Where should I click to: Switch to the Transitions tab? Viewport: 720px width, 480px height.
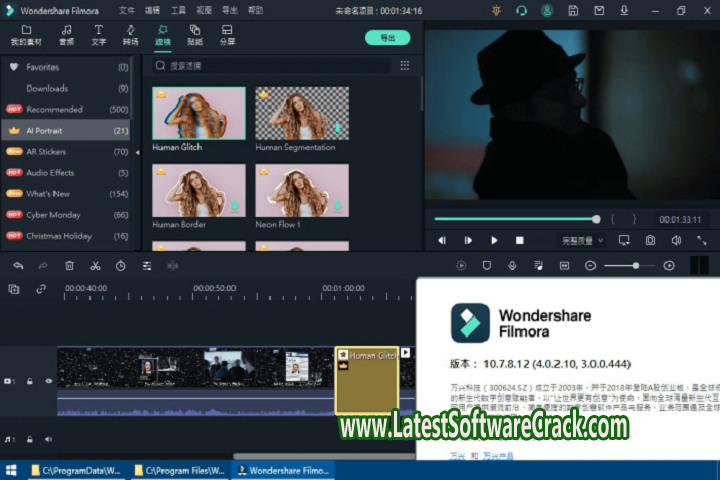[x=130, y=35]
